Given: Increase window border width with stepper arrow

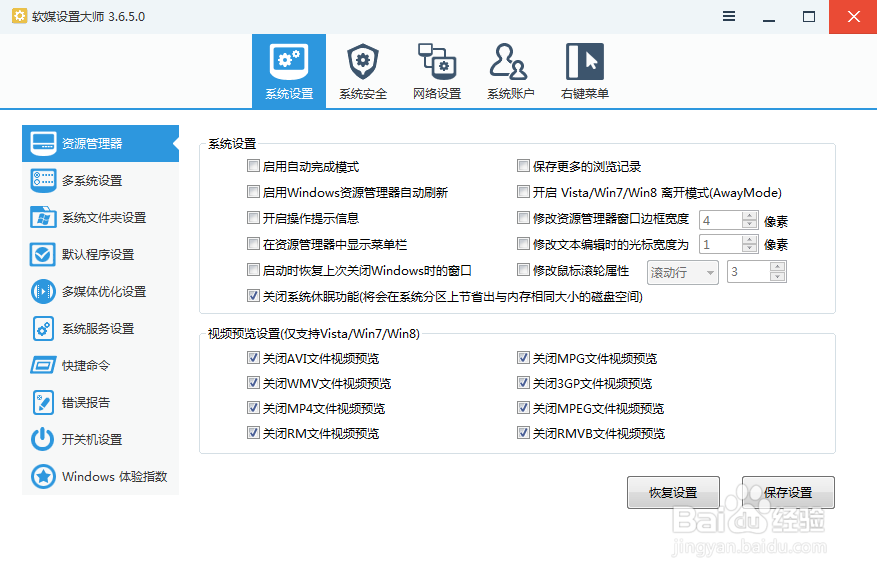Looking at the screenshot, I should click(x=748, y=215).
